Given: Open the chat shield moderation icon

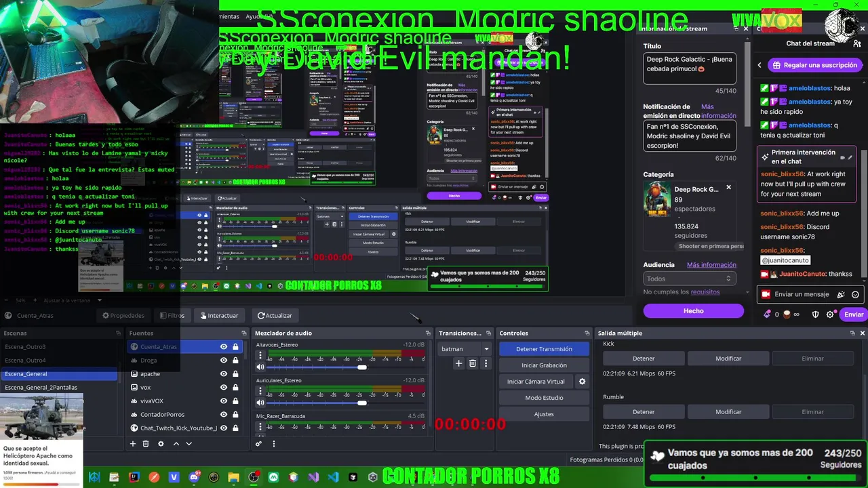Looking at the screenshot, I should tap(815, 314).
